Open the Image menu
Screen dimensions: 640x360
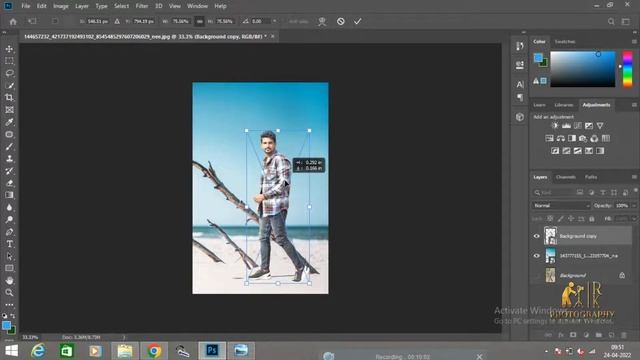60,6
